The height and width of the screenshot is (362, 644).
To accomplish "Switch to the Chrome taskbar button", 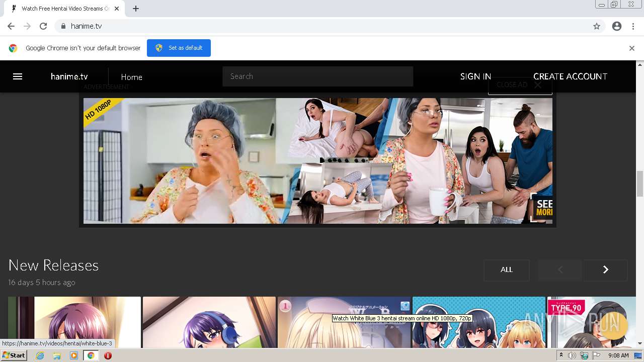I will tap(91, 355).
